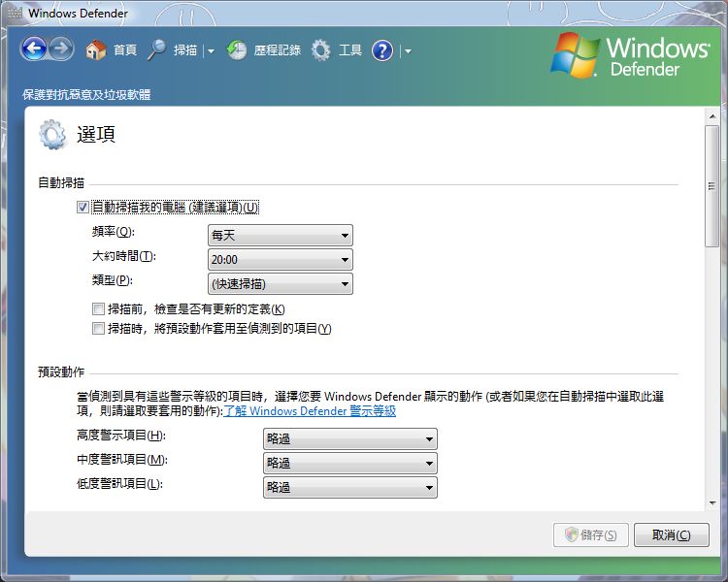Click the Windows Defender title bar icon
This screenshot has width=728, height=582.
coord(15,13)
